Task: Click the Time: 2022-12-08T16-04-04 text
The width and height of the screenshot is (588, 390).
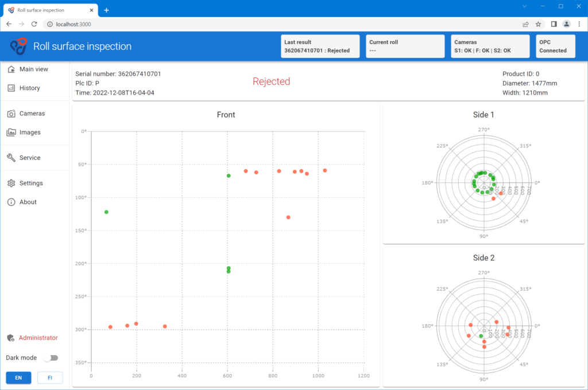Action: pos(115,92)
